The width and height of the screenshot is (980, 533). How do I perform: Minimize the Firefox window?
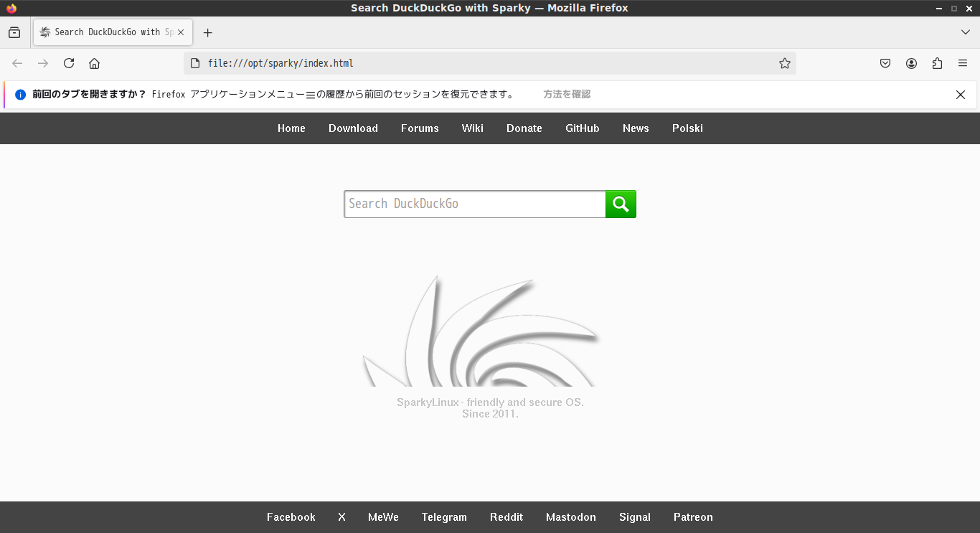click(x=940, y=9)
